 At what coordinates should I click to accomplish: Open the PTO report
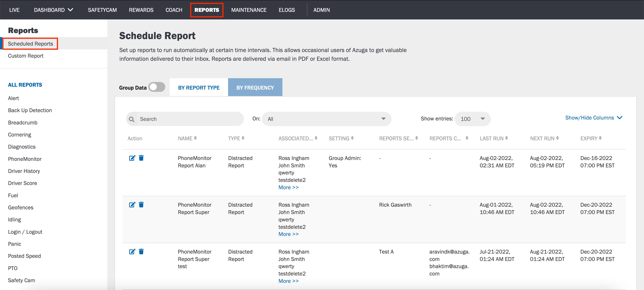tap(13, 268)
